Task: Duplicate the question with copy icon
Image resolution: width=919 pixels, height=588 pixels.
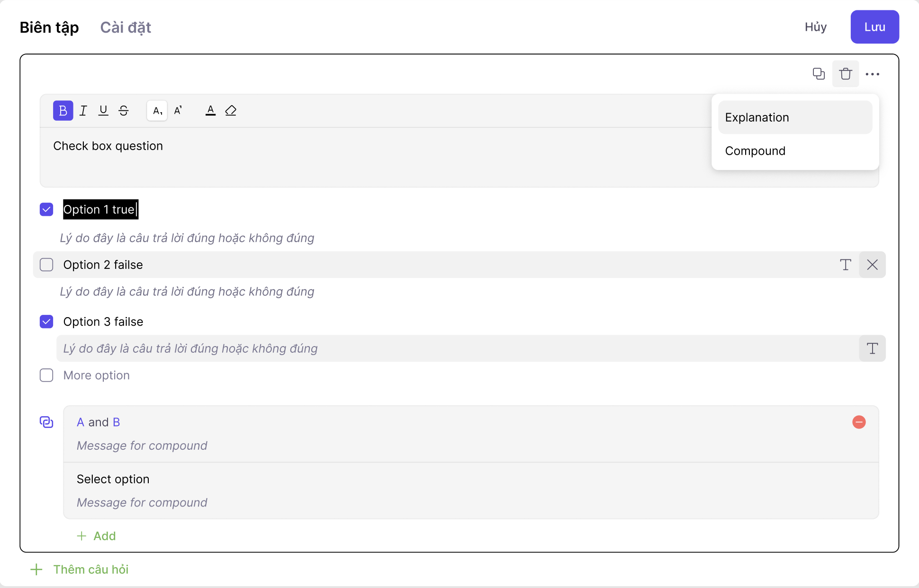Action: [x=819, y=74]
